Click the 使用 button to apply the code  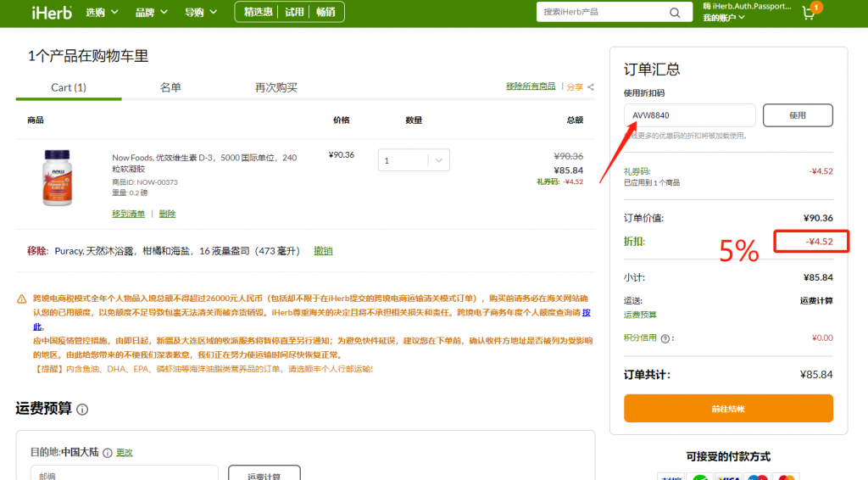coord(798,115)
